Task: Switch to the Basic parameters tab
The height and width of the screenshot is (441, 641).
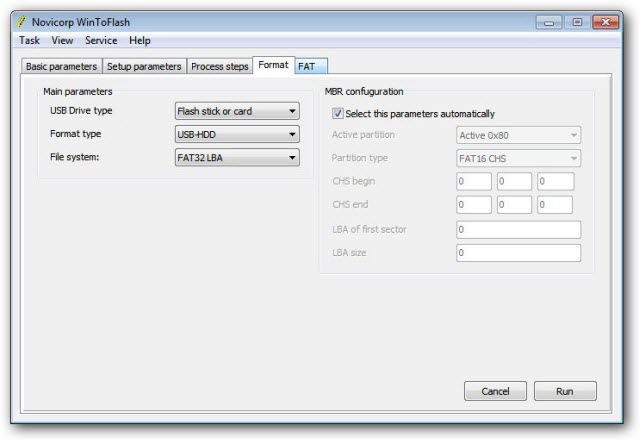Action: (61, 66)
